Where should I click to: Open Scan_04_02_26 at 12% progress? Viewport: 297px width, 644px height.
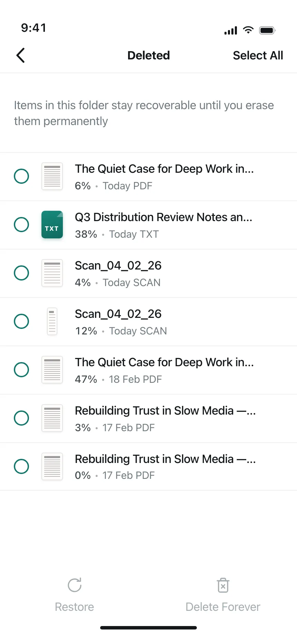pos(148,322)
